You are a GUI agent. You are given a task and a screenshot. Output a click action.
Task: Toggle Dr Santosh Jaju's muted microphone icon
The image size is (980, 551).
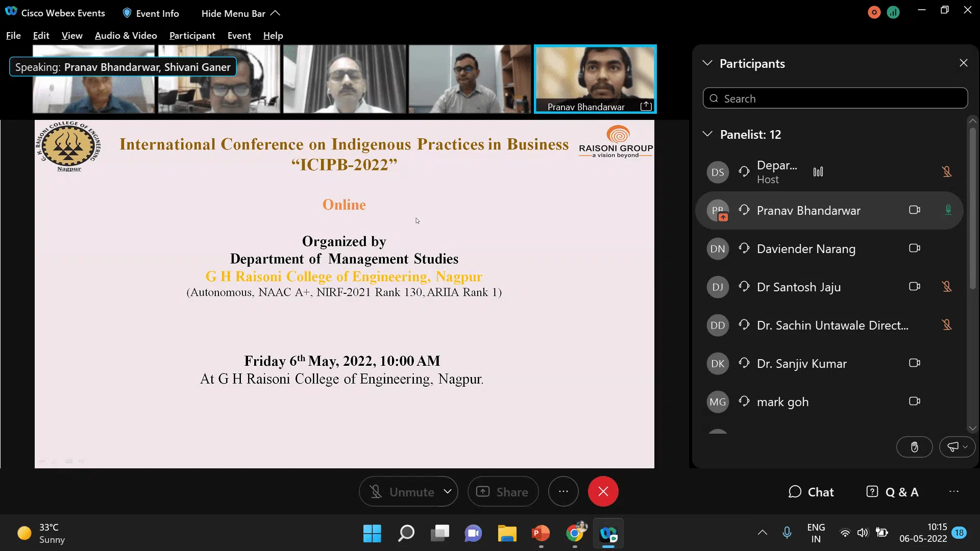point(947,287)
